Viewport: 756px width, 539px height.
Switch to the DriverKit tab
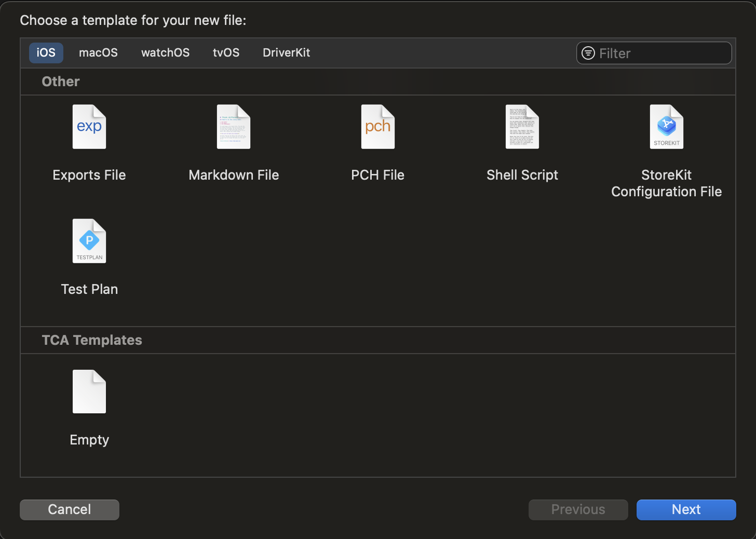click(x=287, y=52)
